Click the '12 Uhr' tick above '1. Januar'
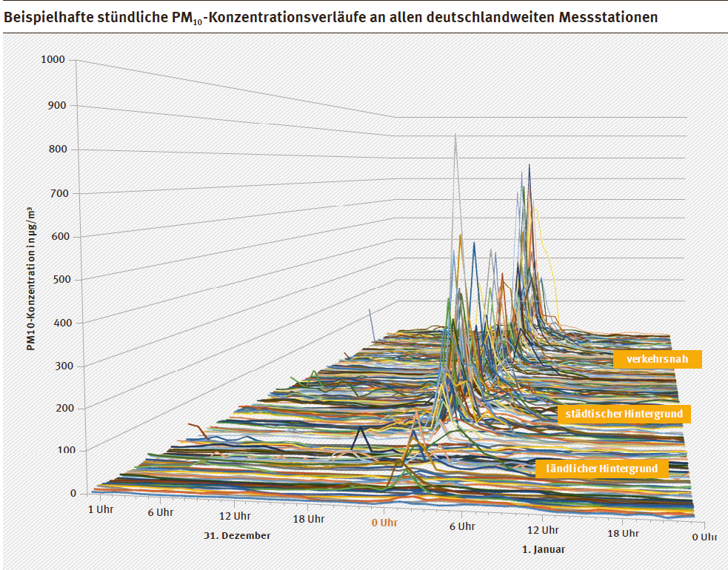 click(x=542, y=530)
